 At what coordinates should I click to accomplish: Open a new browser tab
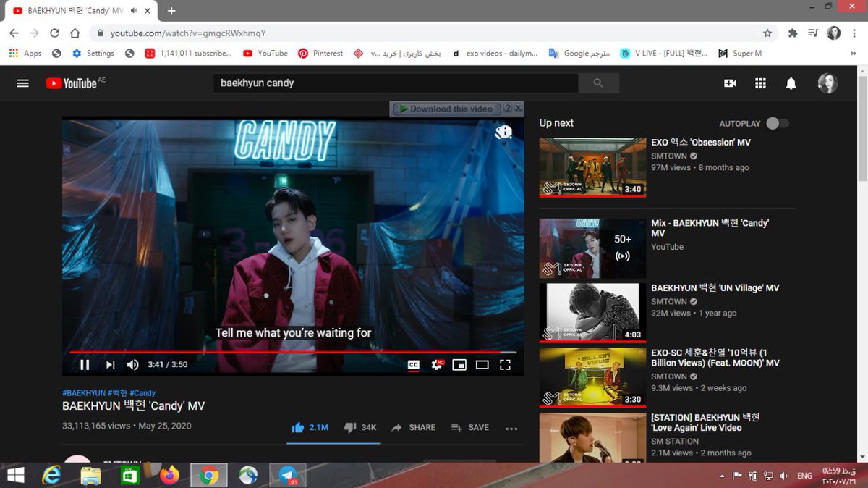171,11
